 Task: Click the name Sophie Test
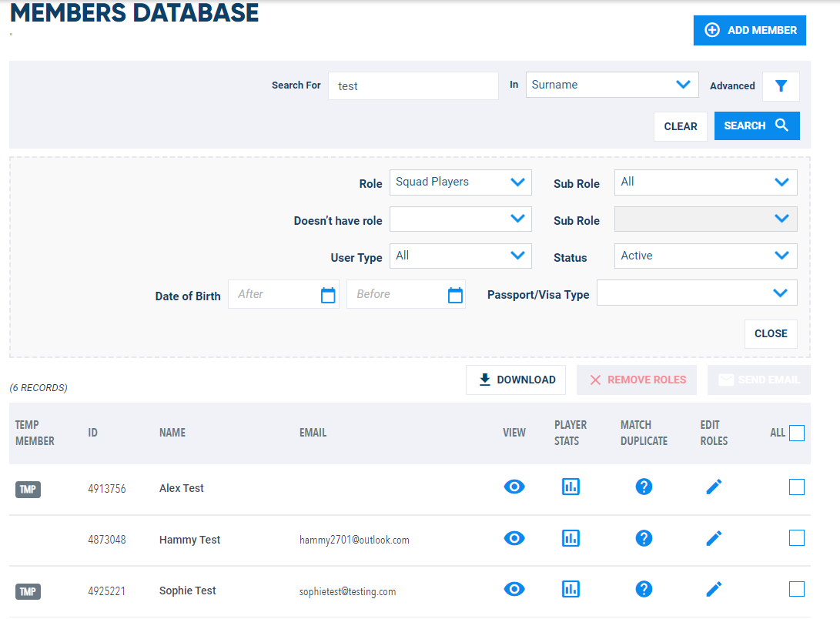click(x=188, y=591)
